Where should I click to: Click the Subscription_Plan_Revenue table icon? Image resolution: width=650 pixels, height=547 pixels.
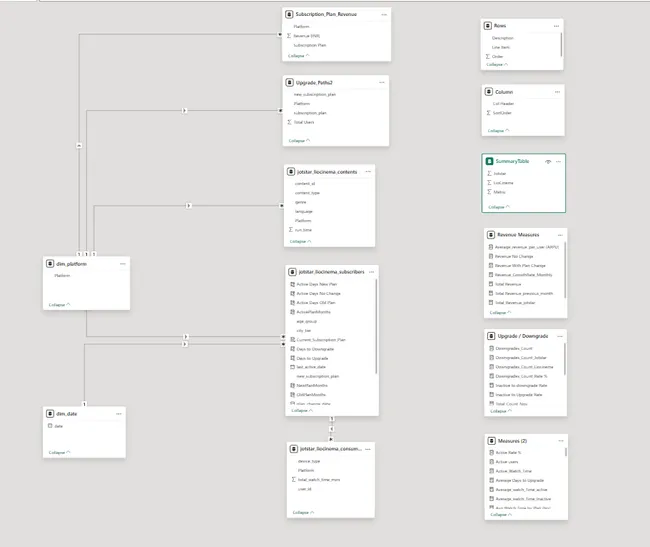tap(289, 15)
